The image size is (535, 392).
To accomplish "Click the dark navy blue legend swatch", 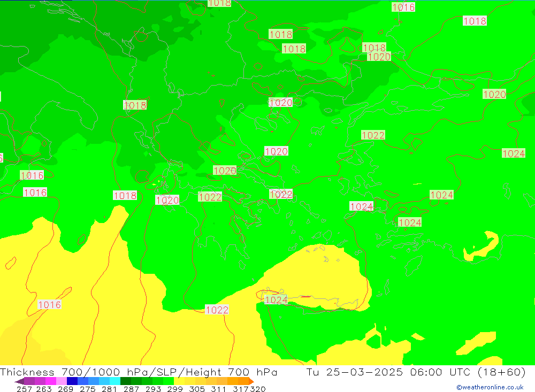I will 72,381.
